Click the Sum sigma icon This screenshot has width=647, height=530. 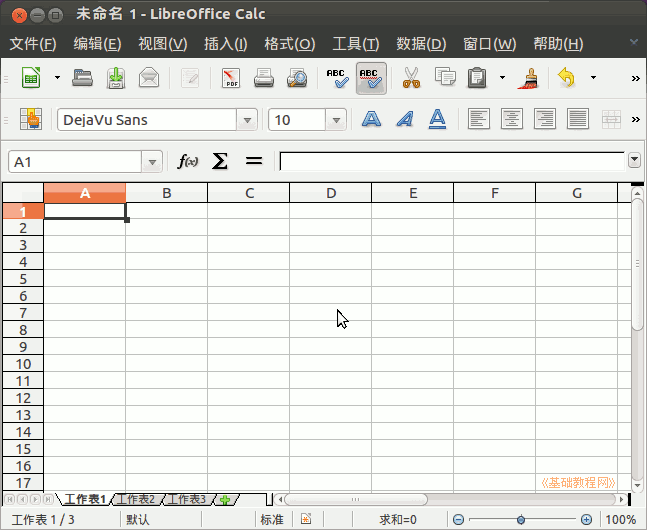(x=220, y=161)
